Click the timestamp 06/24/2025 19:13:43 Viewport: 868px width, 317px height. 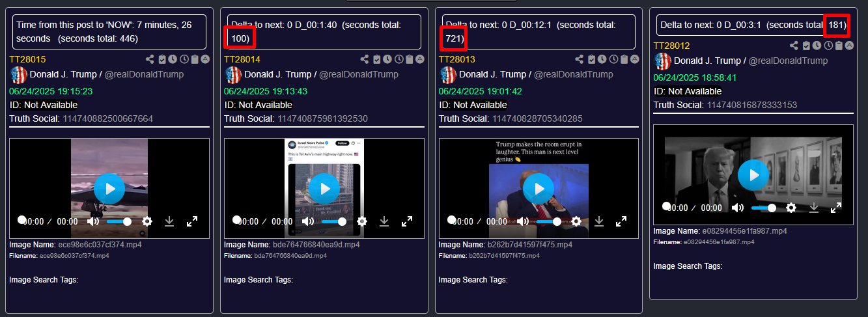click(x=266, y=91)
